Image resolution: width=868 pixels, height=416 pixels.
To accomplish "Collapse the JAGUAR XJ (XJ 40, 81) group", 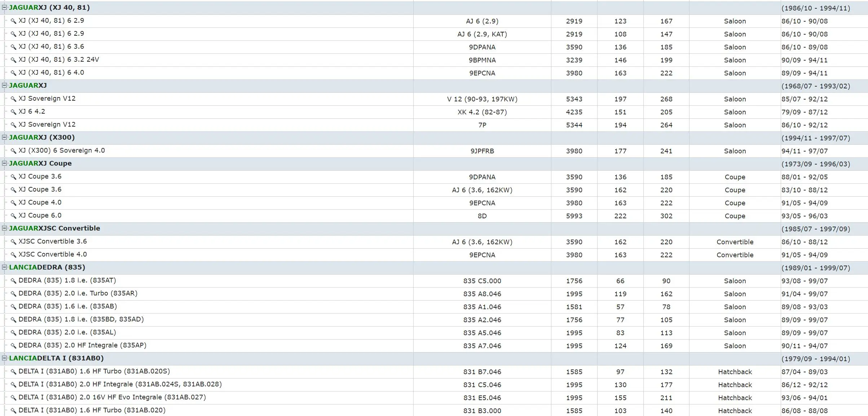I will pyautogui.click(x=5, y=7).
